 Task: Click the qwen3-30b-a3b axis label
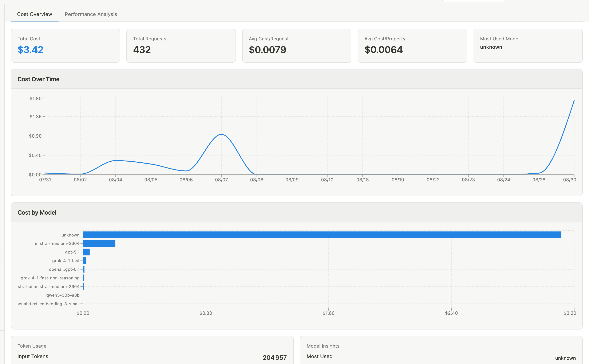pyautogui.click(x=63, y=295)
